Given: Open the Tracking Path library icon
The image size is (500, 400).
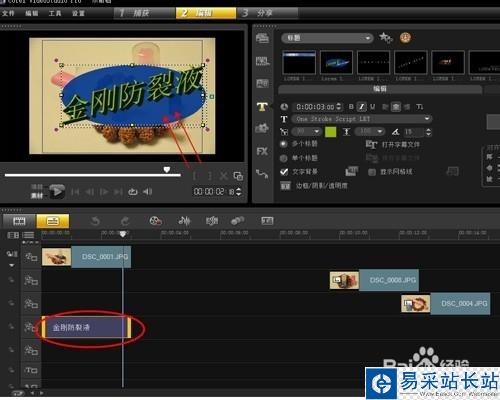Looking at the screenshot, I should click(262, 174).
